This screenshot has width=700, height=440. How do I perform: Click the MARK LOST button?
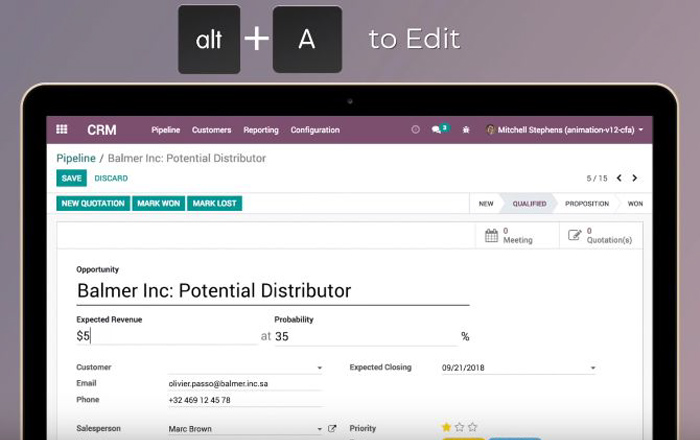tap(214, 203)
